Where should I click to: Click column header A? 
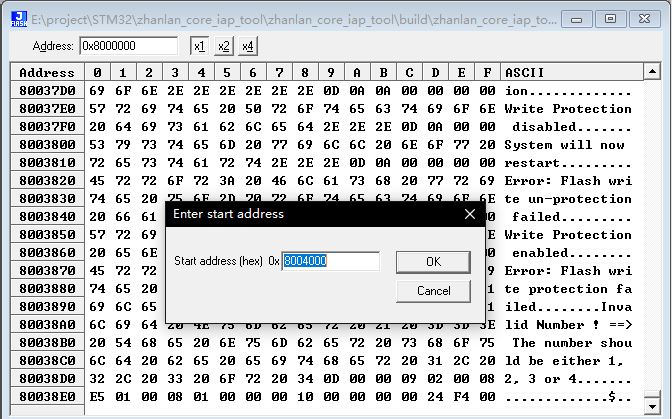point(357,72)
